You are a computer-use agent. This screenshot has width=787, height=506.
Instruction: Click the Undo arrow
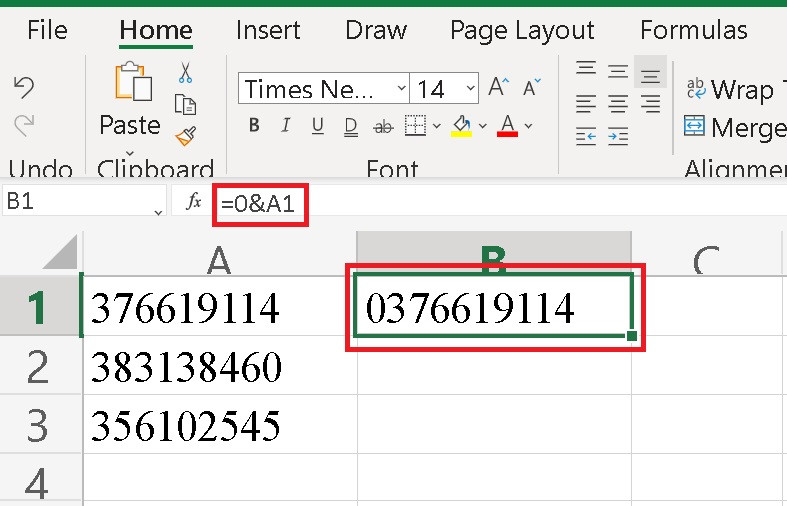click(x=24, y=88)
